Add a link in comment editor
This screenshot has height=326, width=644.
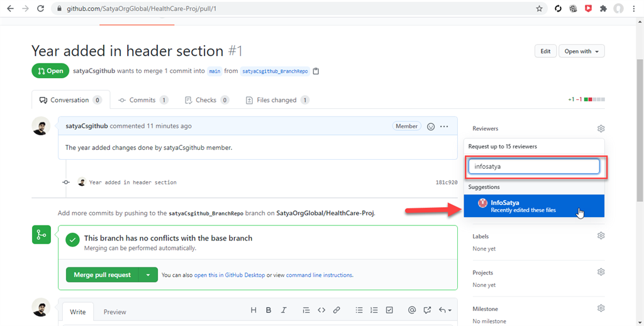(336, 310)
